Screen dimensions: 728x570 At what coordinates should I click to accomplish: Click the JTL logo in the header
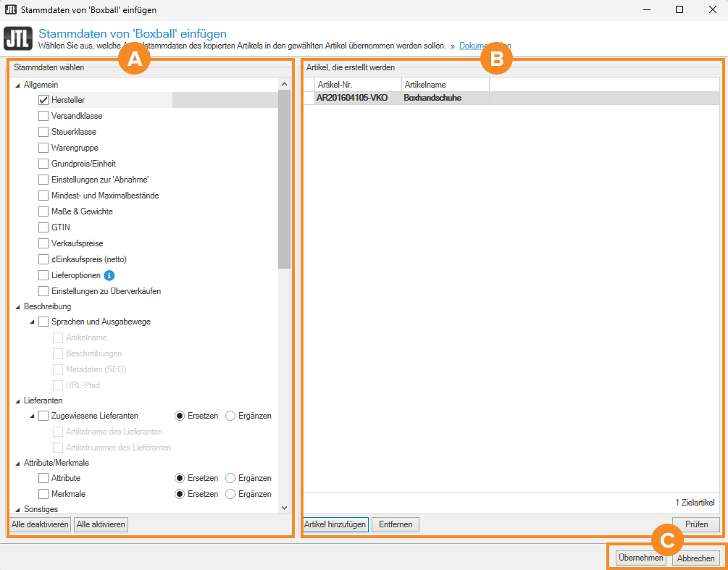pos(19,39)
